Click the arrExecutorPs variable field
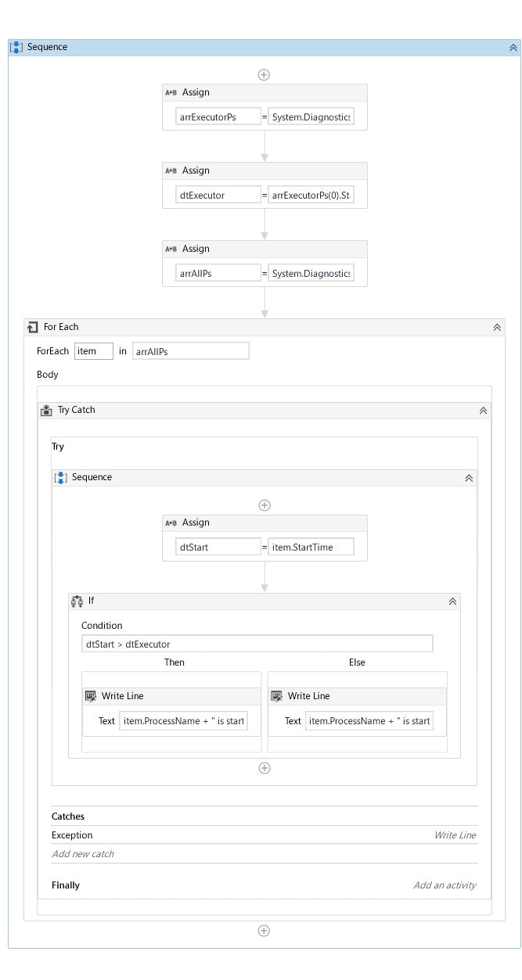522x980 pixels. coord(218,117)
